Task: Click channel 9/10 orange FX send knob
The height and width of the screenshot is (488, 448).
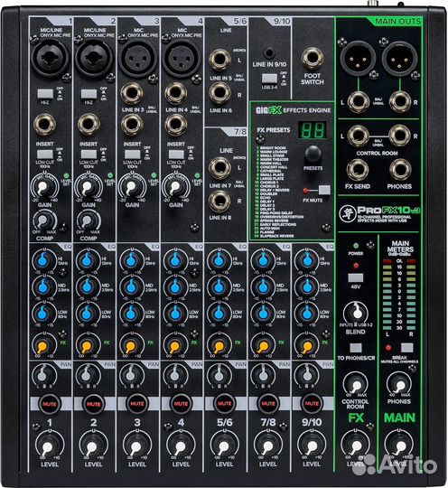Action: [307, 344]
